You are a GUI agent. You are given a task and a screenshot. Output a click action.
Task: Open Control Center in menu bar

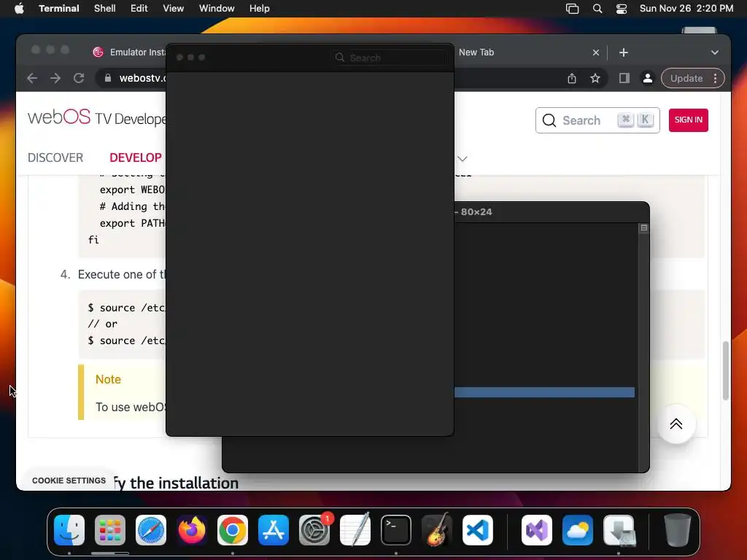(622, 9)
